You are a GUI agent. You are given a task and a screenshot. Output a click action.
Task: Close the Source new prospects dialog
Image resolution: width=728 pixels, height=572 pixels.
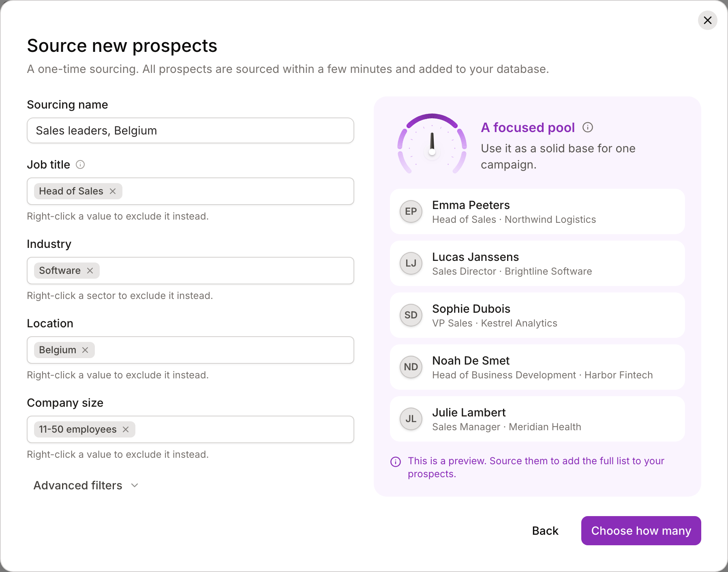click(x=707, y=20)
